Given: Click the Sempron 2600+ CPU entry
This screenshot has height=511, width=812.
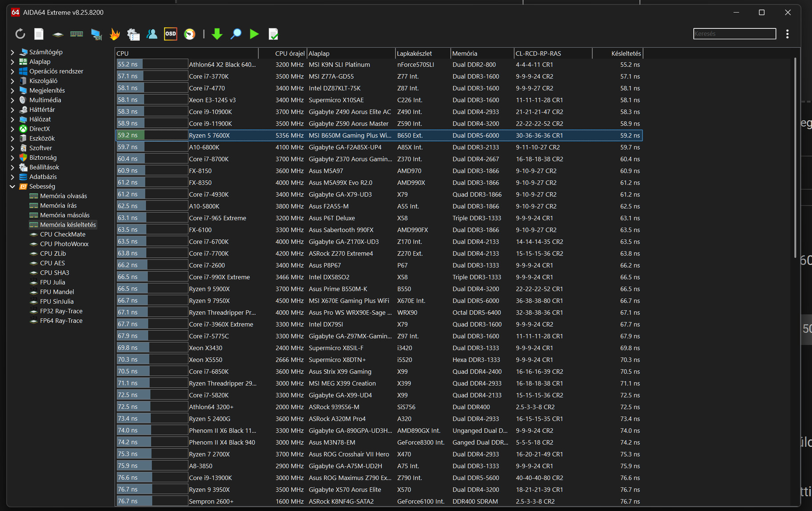Looking at the screenshot, I should coord(211,501).
